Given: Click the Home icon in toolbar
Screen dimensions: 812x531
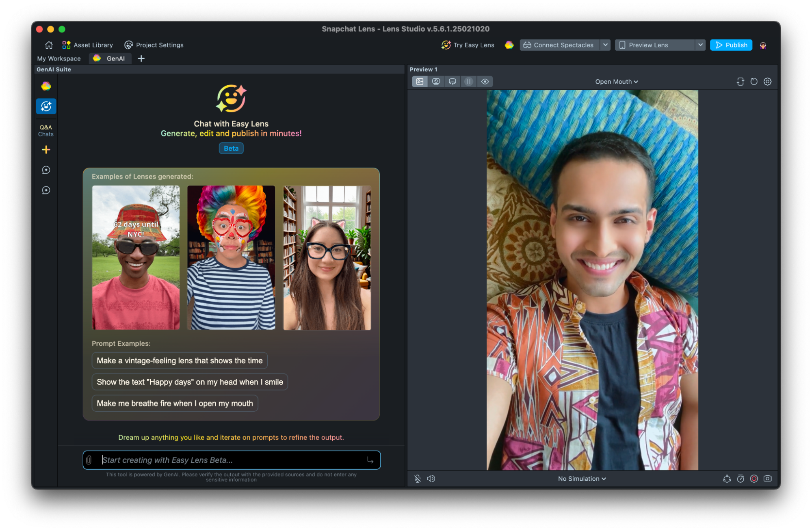Looking at the screenshot, I should tap(49, 45).
